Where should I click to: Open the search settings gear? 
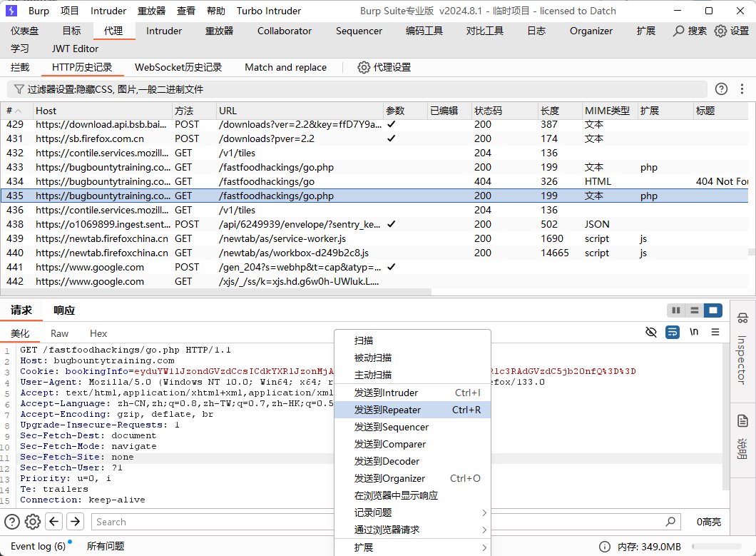[33, 522]
